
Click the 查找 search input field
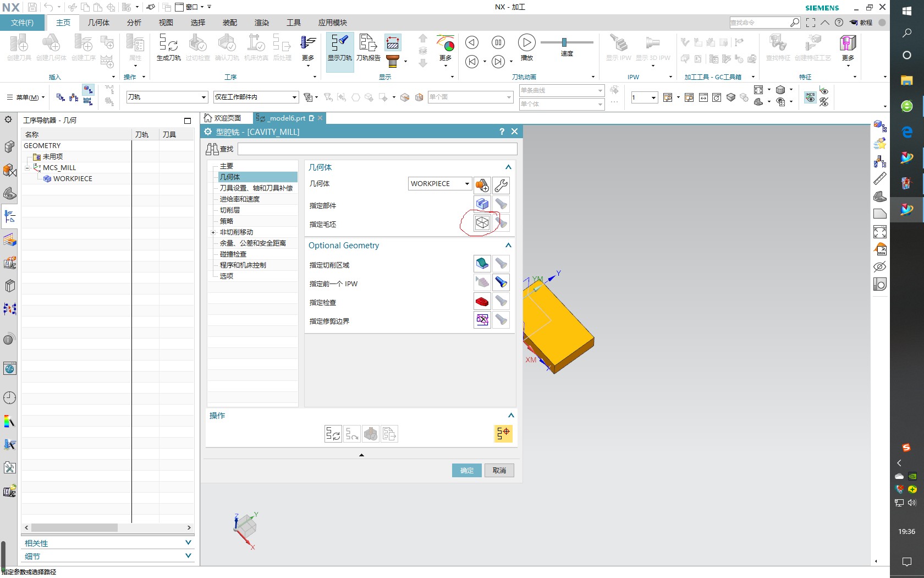(377, 149)
